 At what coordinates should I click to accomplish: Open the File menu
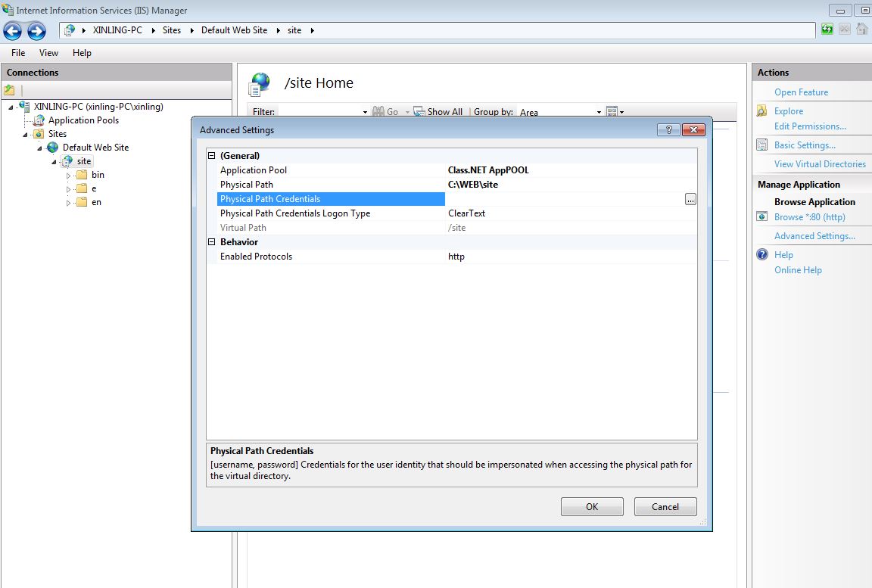pos(18,53)
